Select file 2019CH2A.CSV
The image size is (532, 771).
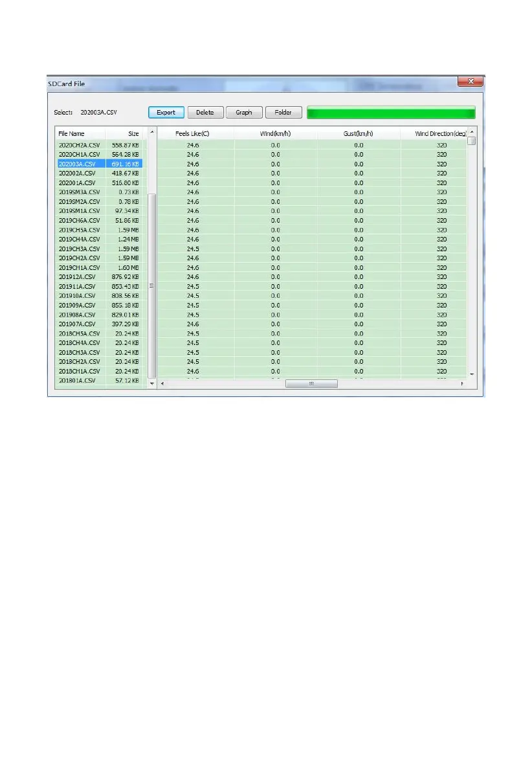tap(79, 258)
